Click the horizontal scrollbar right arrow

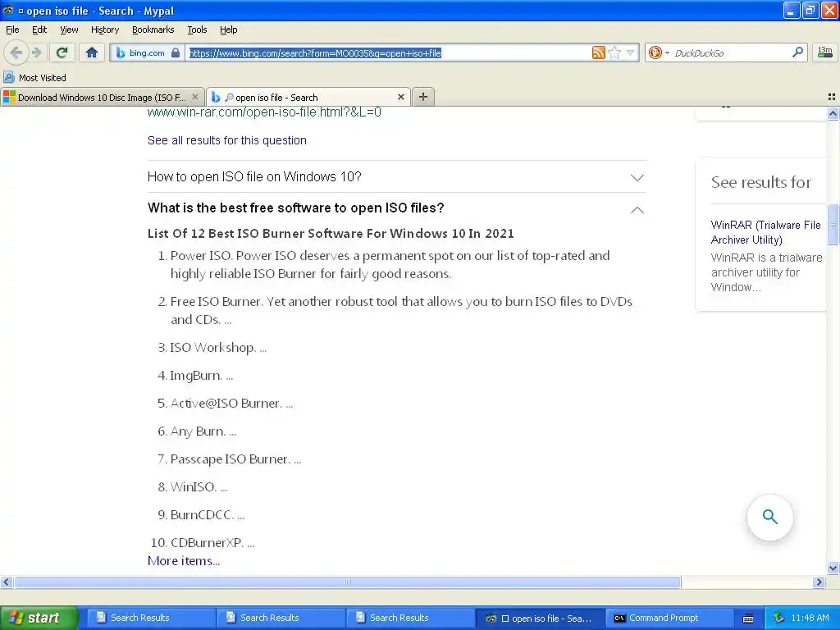pos(819,582)
